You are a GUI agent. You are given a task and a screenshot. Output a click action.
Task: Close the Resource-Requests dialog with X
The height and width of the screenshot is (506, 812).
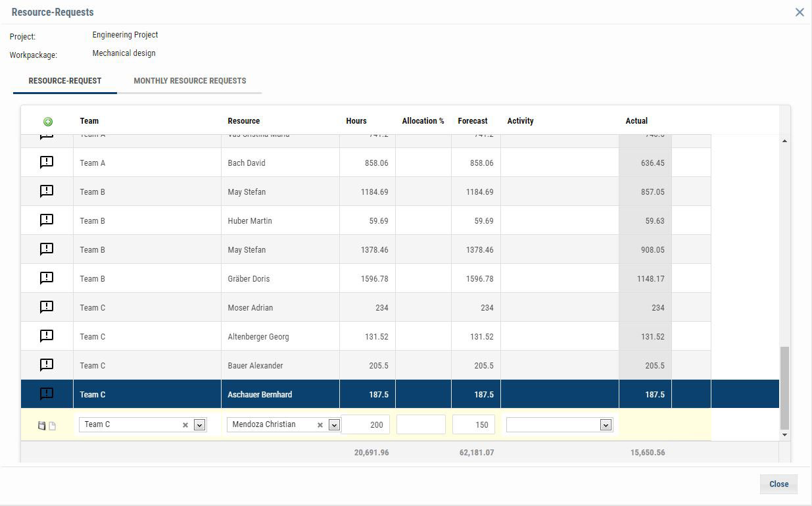click(800, 12)
